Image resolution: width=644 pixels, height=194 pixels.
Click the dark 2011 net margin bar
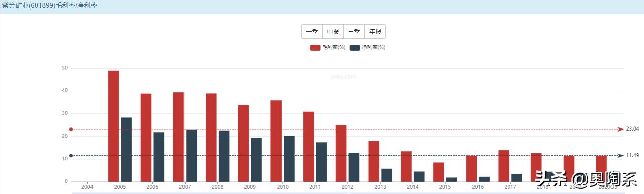tap(321, 162)
